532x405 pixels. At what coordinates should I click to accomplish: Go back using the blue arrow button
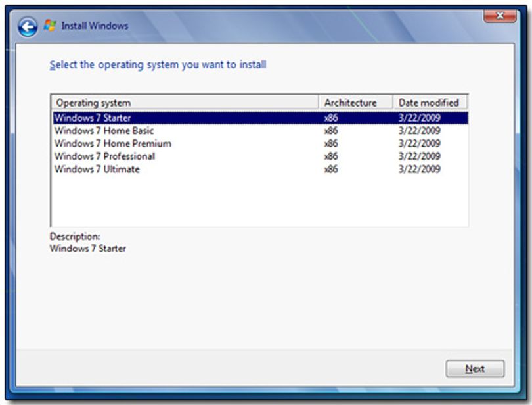click(28, 26)
